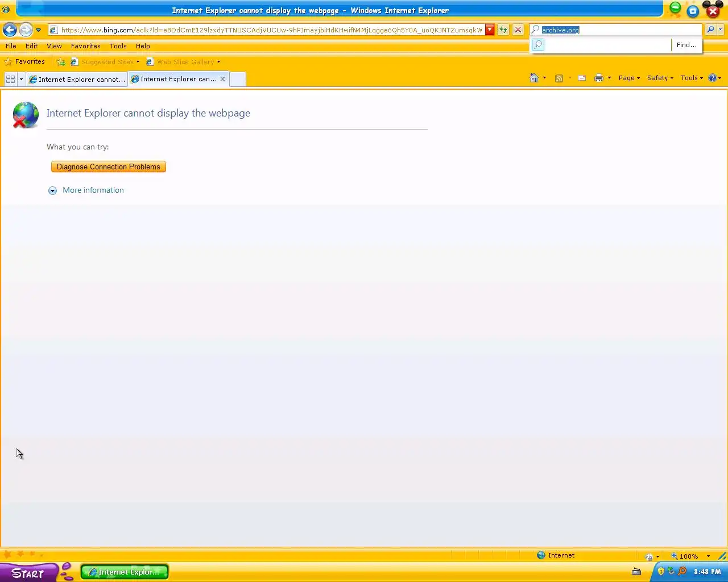Click the Internet zone status indicator

click(556, 555)
